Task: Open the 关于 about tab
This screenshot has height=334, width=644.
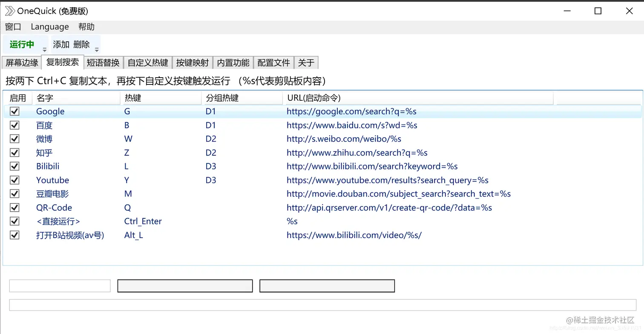Action: (306, 63)
